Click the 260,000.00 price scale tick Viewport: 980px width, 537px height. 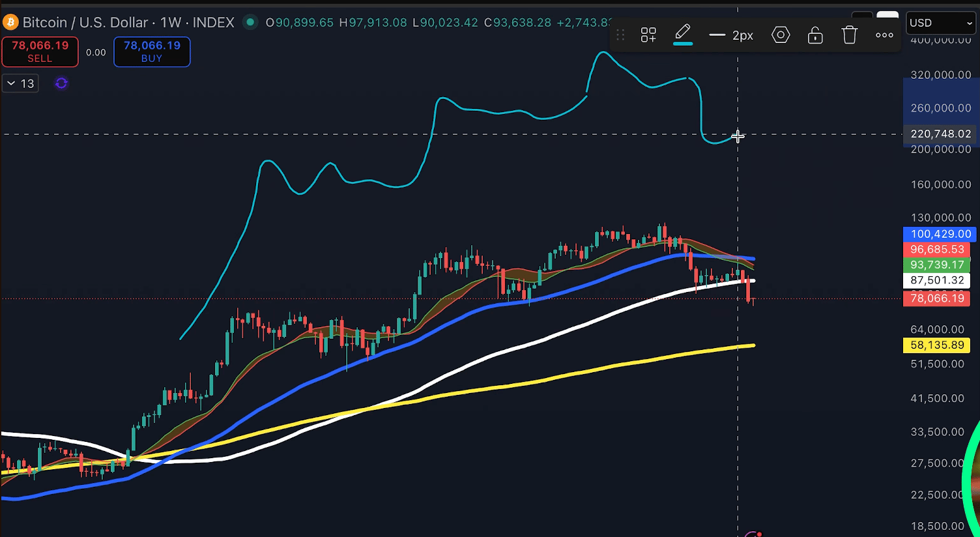(941, 108)
